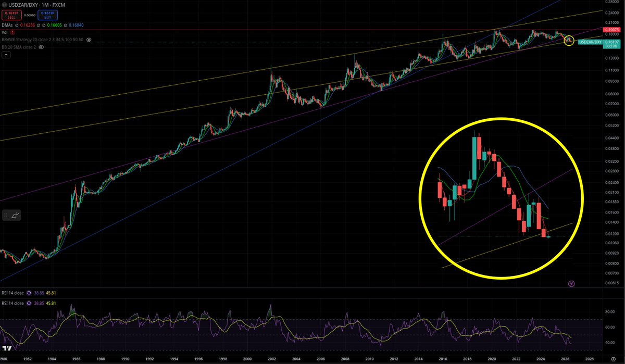Image resolution: width=625 pixels, height=364 pixels.
Task: Click the 0.28000 price scale value
Action: tap(611, 2)
